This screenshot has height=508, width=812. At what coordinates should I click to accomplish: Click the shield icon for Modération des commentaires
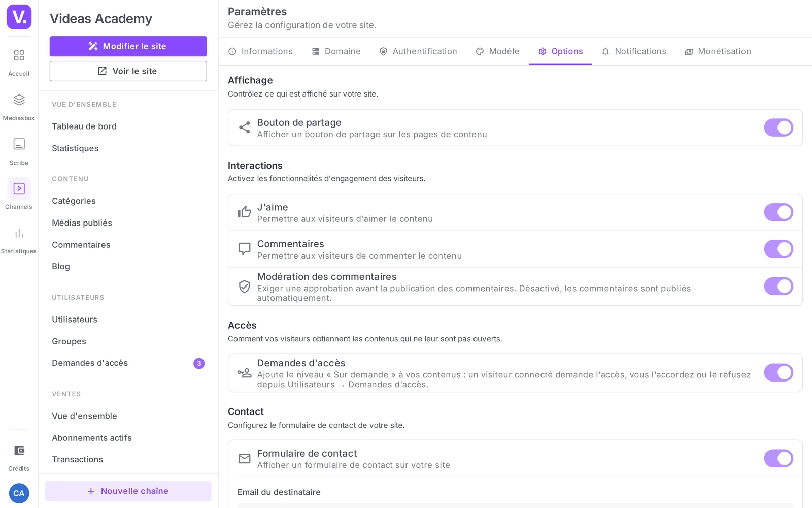(244, 287)
